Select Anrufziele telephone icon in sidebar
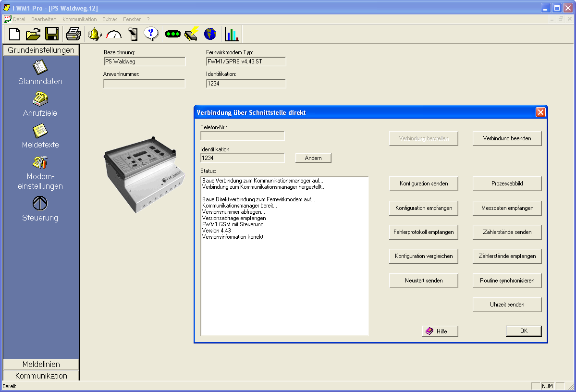 40,99
